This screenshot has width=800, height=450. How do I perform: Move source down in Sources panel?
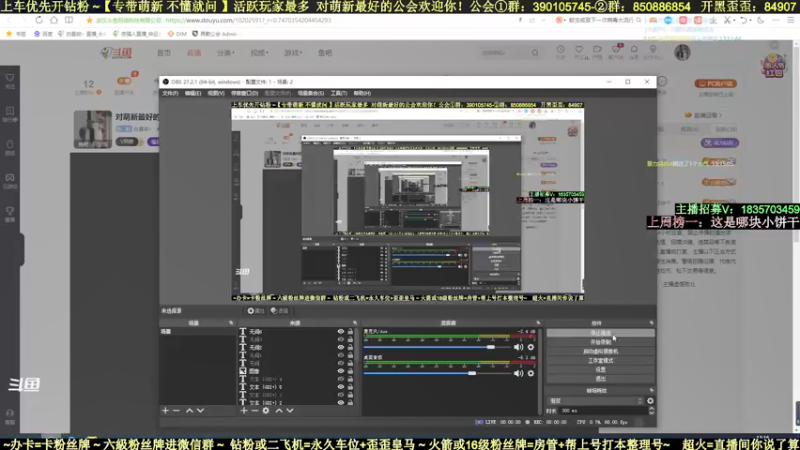pos(290,411)
